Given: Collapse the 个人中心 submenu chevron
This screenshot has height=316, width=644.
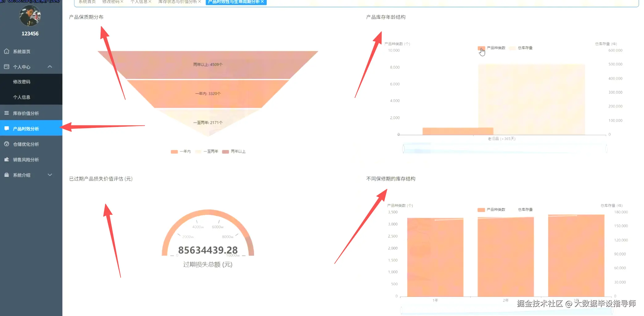Looking at the screenshot, I should pyautogui.click(x=50, y=67).
